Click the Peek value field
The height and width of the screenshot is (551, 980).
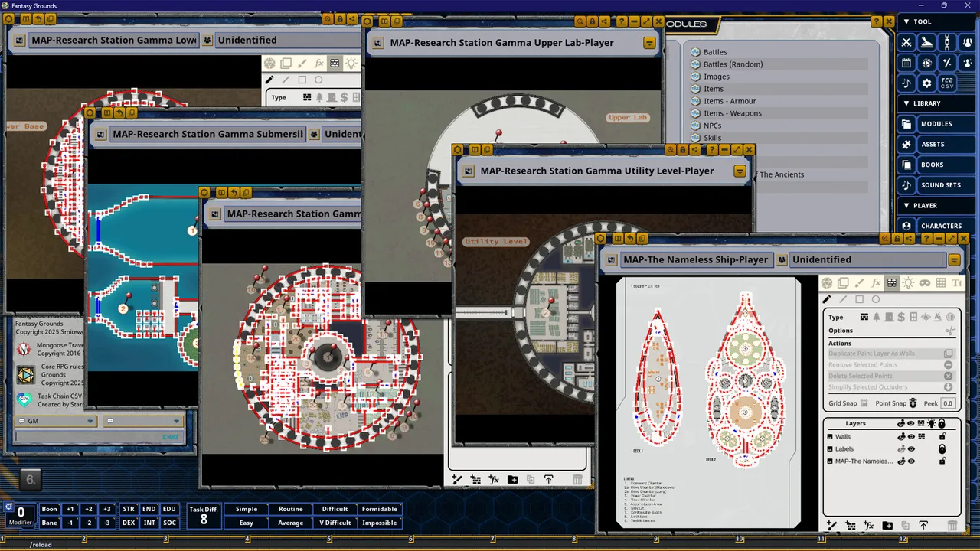(x=948, y=403)
